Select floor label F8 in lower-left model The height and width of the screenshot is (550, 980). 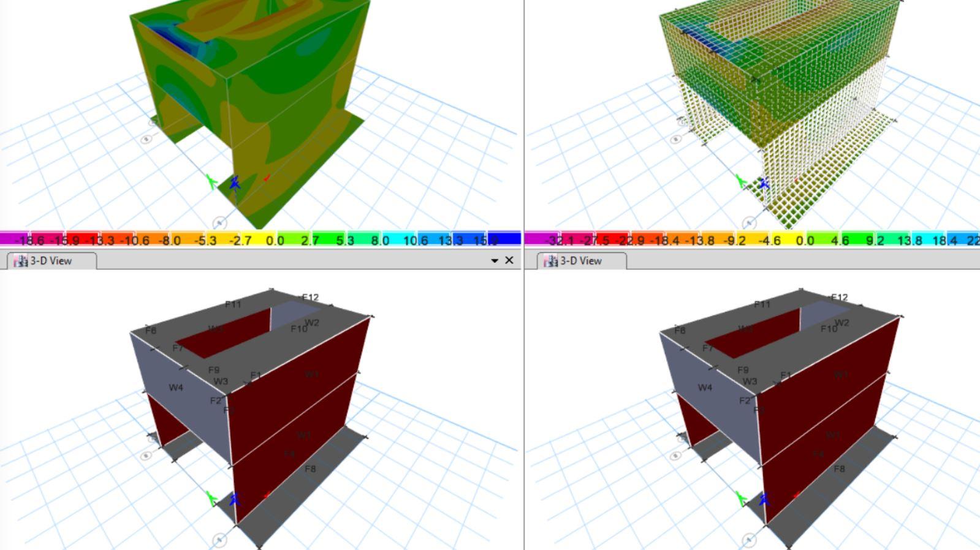pyautogui.click(x=310, y=469)
